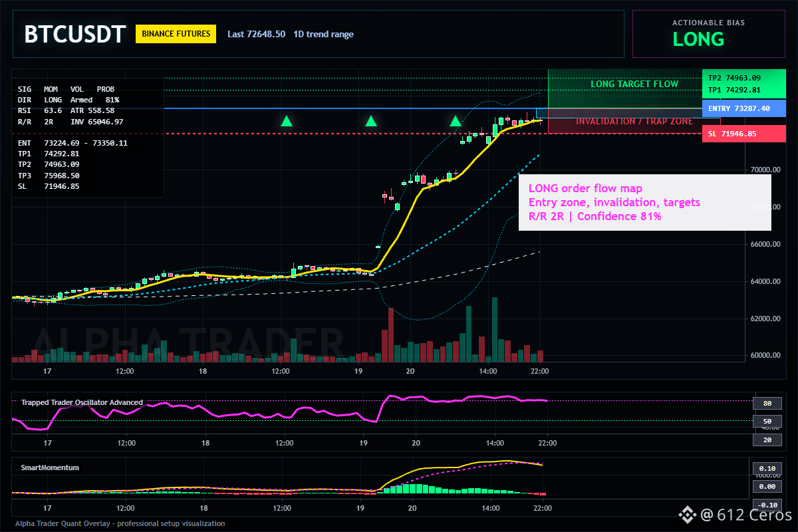Click the R/R 2R | Confidence 81% line
The width and height of the screenshot is (798, 532).
[x=595, y=216]
